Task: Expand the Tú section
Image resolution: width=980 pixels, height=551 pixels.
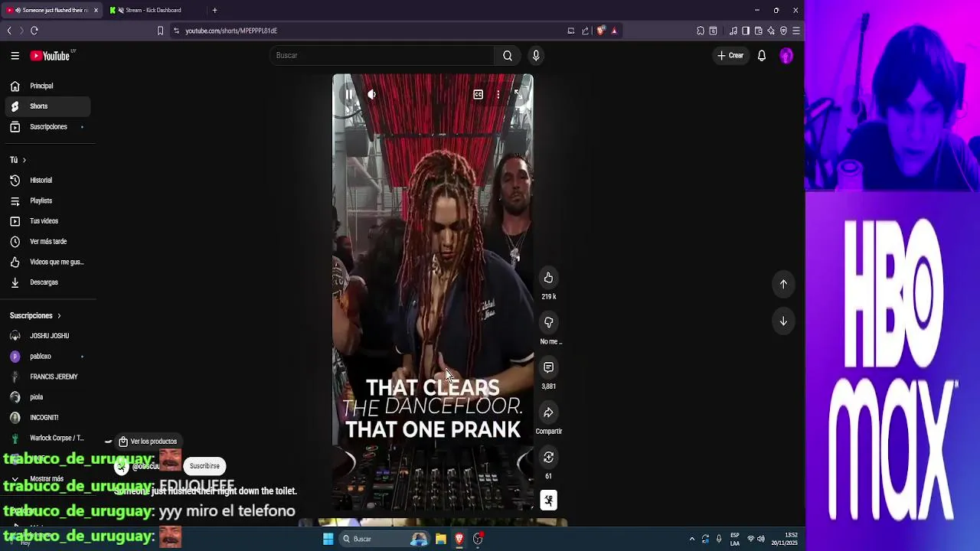Action: coord(18,160)
